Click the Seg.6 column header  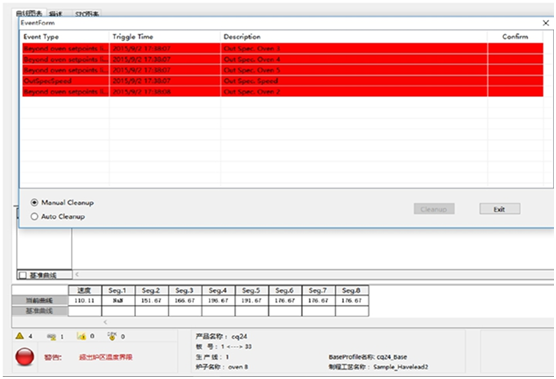click(285, 290)
